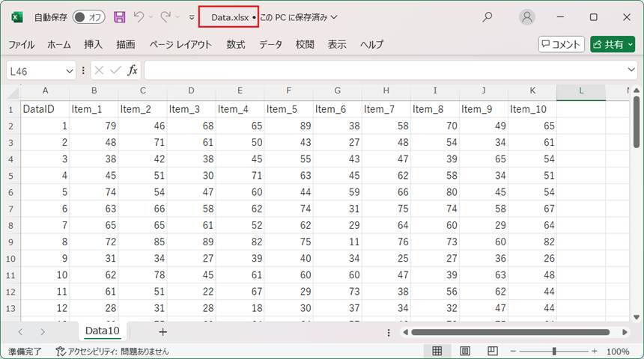Viewport: 644px width, 359px height.
Task: Toggle the AutoSave switch
Action: [x=89, y=16]
